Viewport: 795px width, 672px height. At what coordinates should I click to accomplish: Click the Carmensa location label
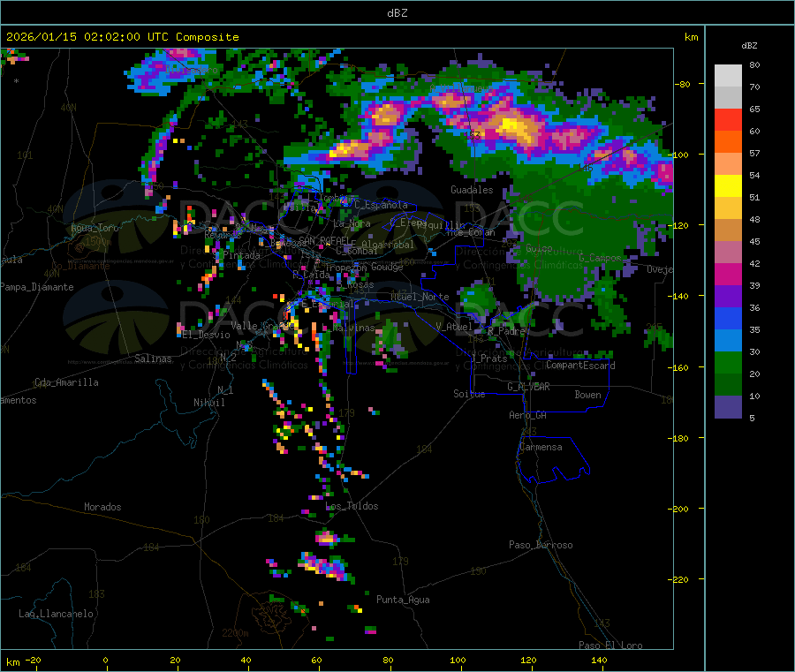click(541, 448)
